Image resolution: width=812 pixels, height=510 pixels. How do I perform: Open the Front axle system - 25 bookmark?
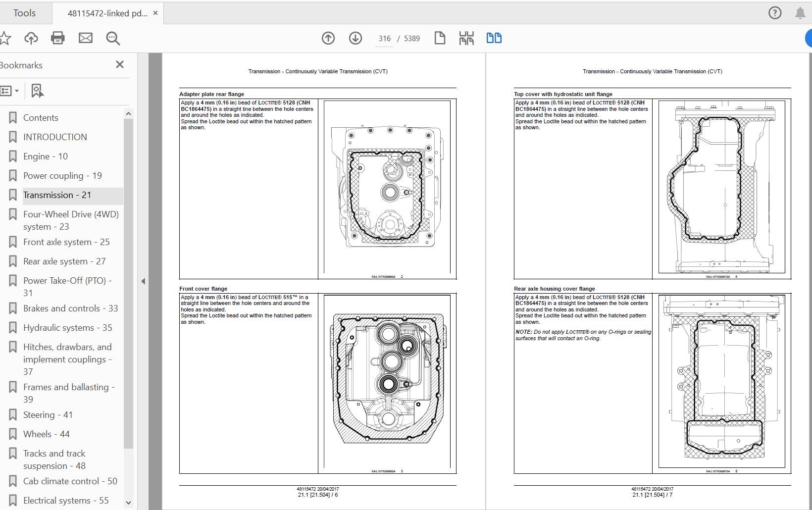[66, 242]
